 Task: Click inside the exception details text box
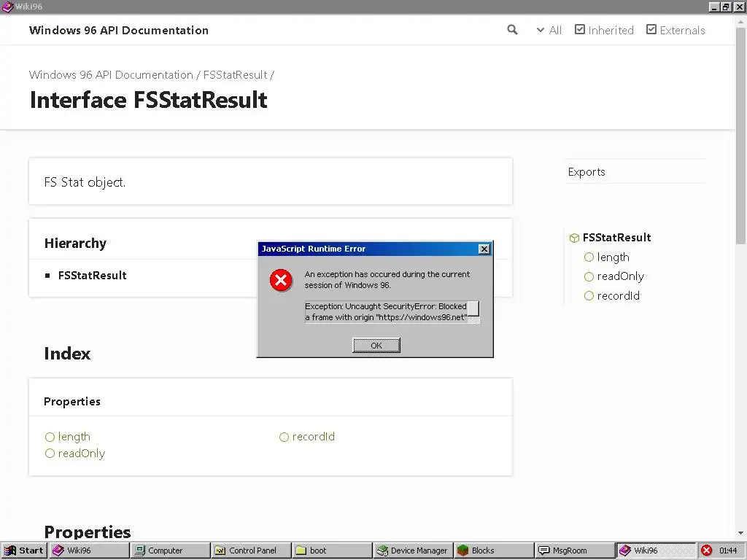pos(386,312)
